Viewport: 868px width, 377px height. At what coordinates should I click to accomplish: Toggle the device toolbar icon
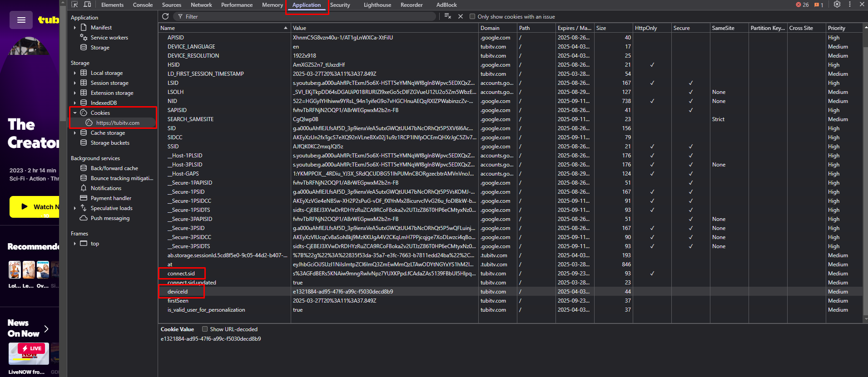(87, 5)
